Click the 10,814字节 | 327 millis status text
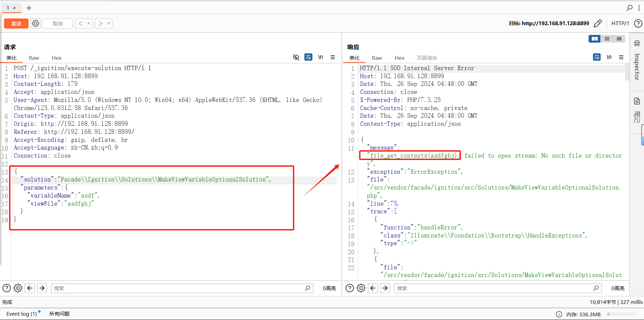644x320 pixels. coord(616,302)
